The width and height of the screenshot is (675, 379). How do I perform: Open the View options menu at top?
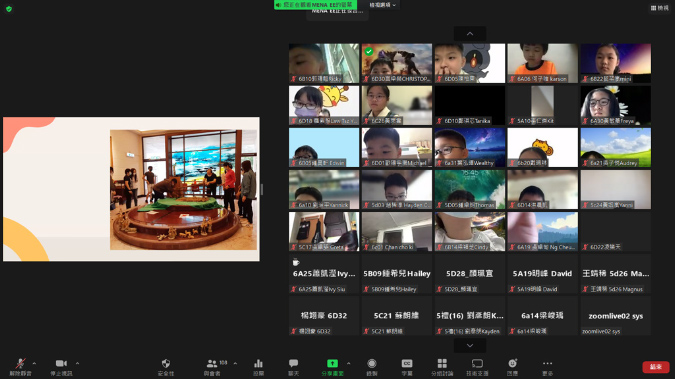point(660,8)
